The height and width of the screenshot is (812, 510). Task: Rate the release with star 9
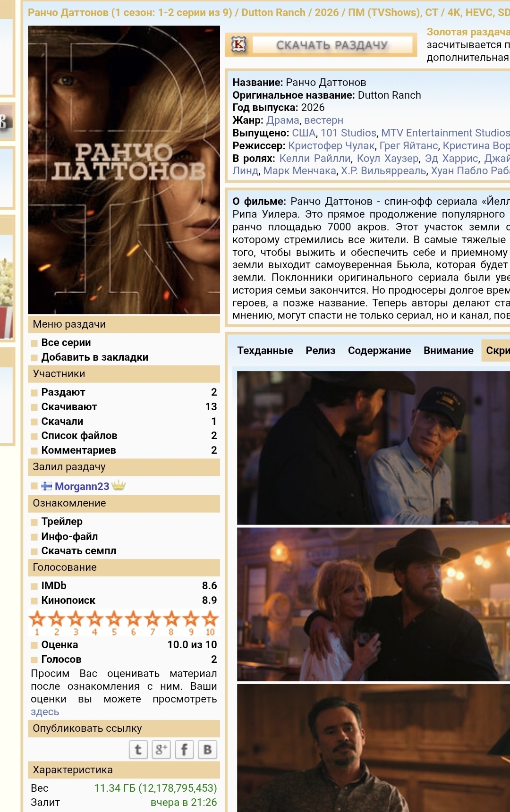coord(191,623)
